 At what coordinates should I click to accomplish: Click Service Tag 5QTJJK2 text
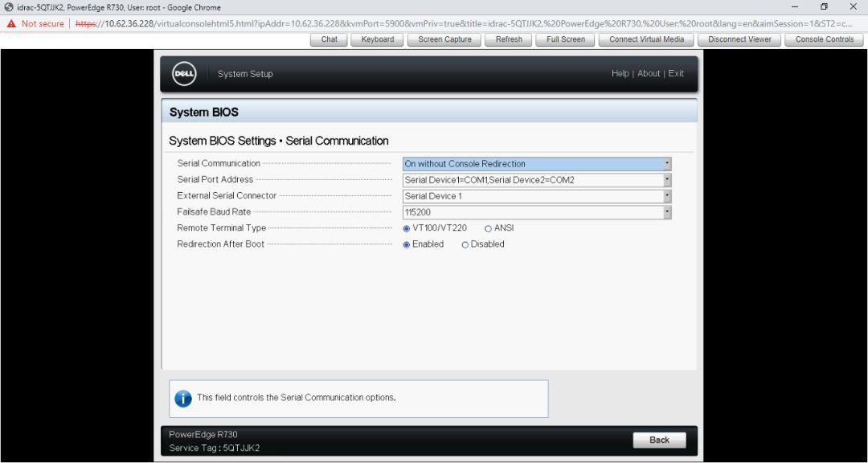(215, 448)
